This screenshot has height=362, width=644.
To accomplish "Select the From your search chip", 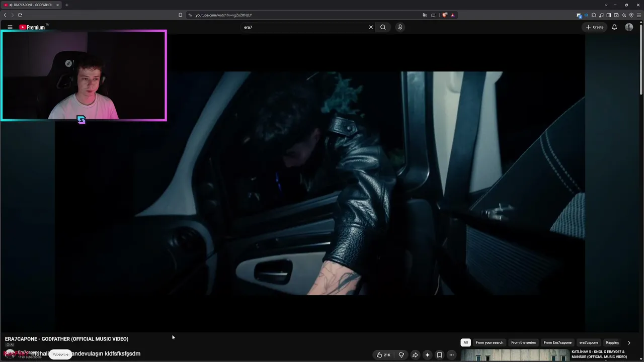I will (490, 342).
